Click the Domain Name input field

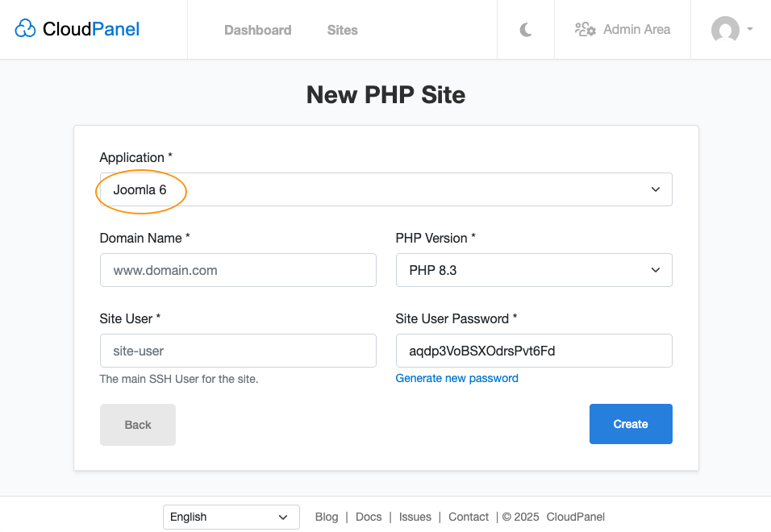tap(237, 270)
